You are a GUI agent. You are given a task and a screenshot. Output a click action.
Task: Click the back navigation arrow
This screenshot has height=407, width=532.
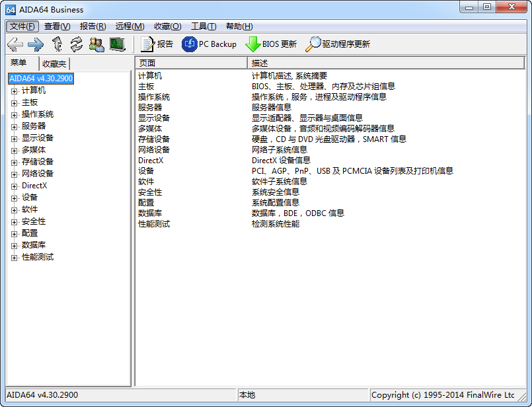tap(14, 44)
